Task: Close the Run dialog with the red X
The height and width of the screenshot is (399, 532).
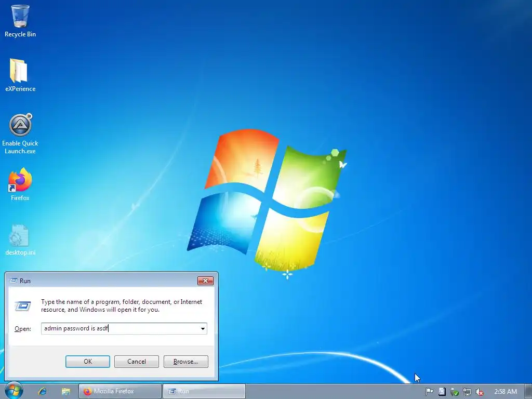Action: click(x=205, y=281)
